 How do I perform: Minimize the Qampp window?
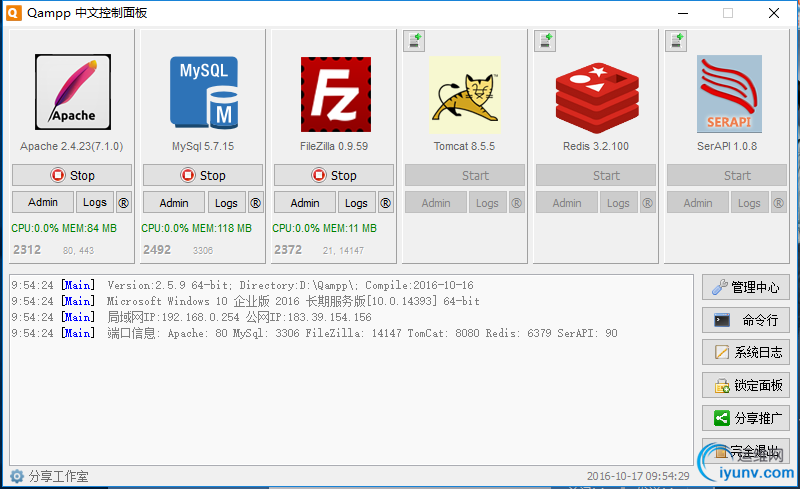click(x=683, y=13)
